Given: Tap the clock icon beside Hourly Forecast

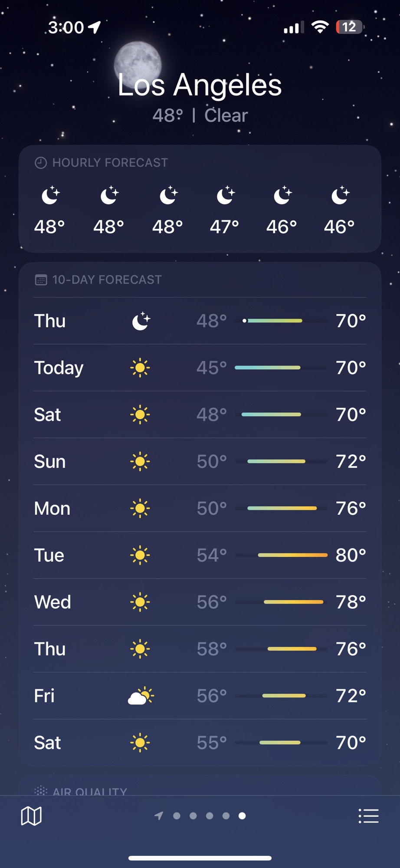Looking at the screenshot, I should (x=41, y=163).
